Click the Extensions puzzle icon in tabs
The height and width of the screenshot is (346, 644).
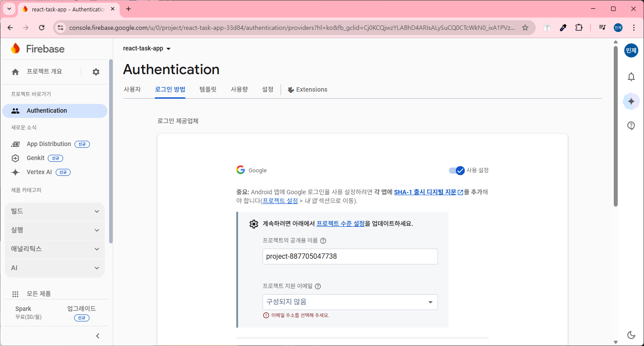point(291,90)
